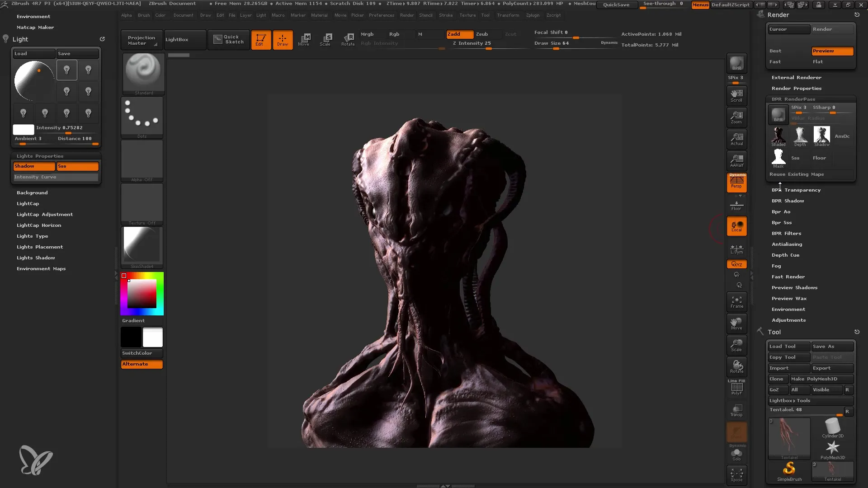Expand Environment Maps section
This screenshot has height=488, width=868.
click(41, 268)
